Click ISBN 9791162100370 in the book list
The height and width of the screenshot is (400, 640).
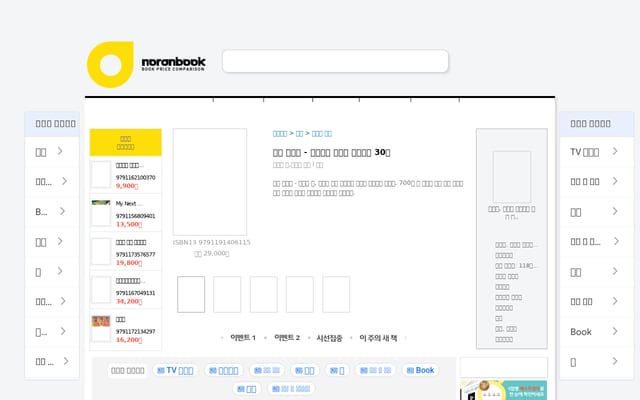[136, 178]
